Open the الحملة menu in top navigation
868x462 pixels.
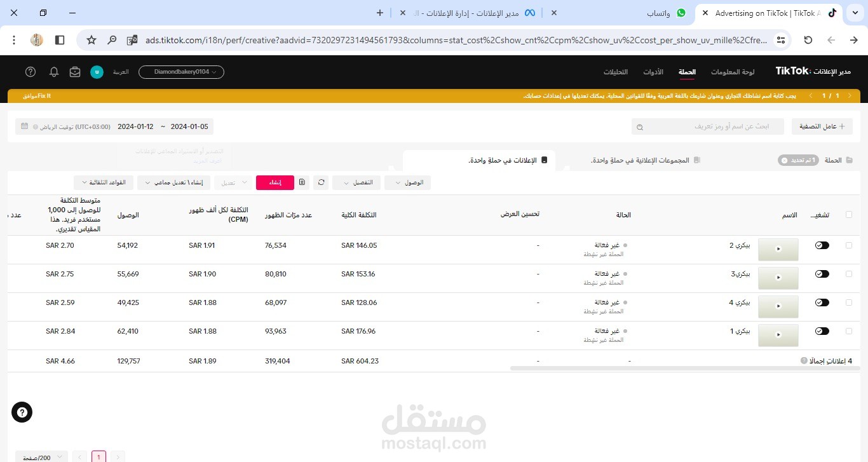687,72
